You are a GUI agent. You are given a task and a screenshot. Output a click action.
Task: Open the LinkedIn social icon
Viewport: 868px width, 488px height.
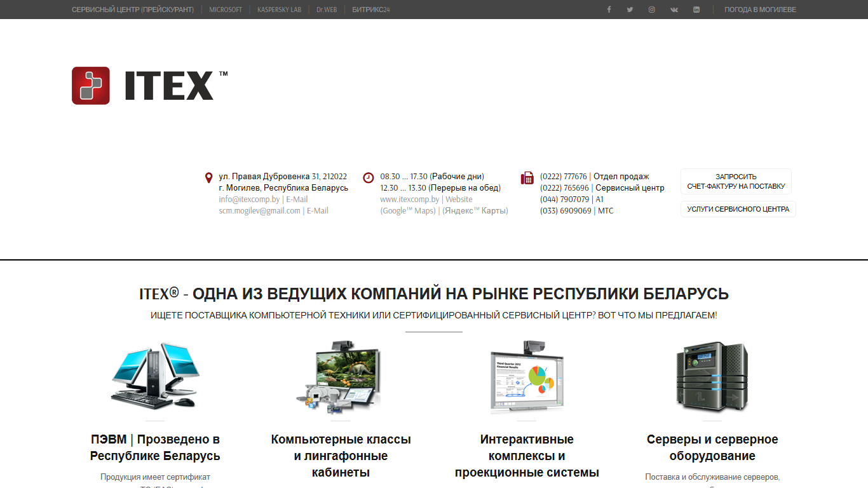click(x=696, y=10)
